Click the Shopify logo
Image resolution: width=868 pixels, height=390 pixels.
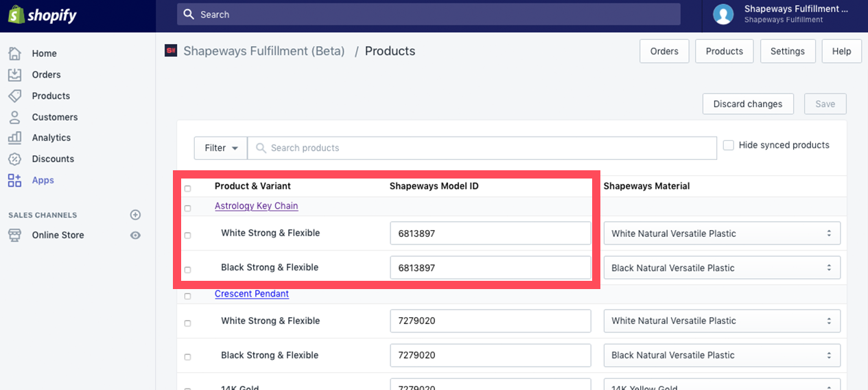tap(43, 15)
